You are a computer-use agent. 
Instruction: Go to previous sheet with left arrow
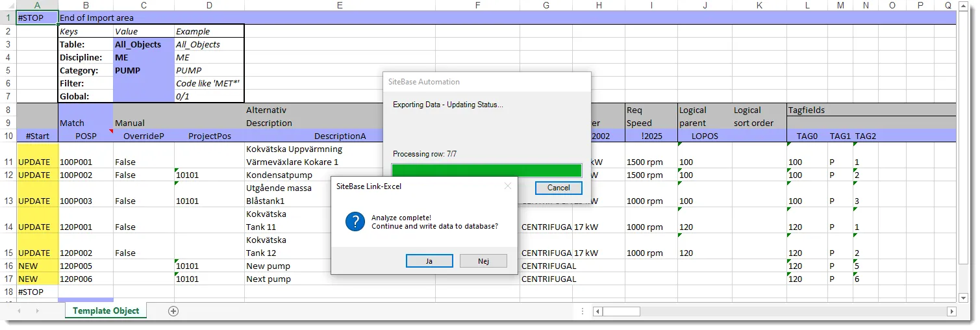[x=19, y=311]
